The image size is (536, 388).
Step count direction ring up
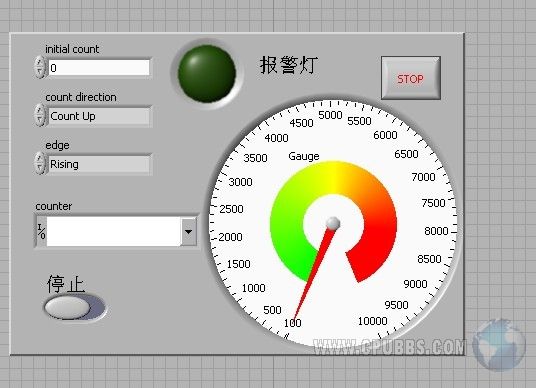click(x=40, y=111)
